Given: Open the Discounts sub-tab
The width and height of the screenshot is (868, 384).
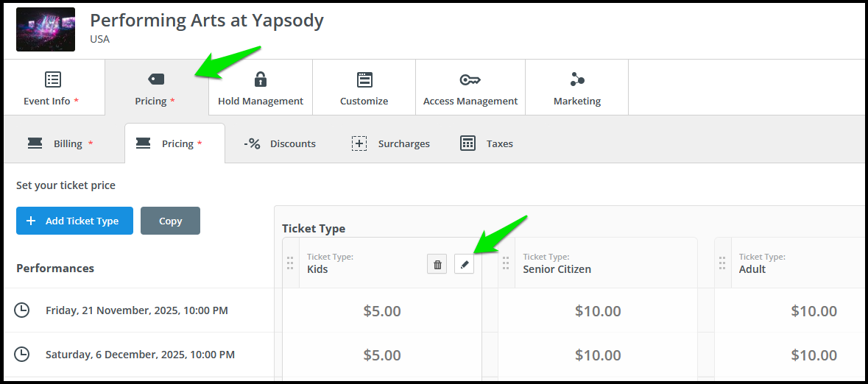Looking at the screenshot, I should coord(280,143).
